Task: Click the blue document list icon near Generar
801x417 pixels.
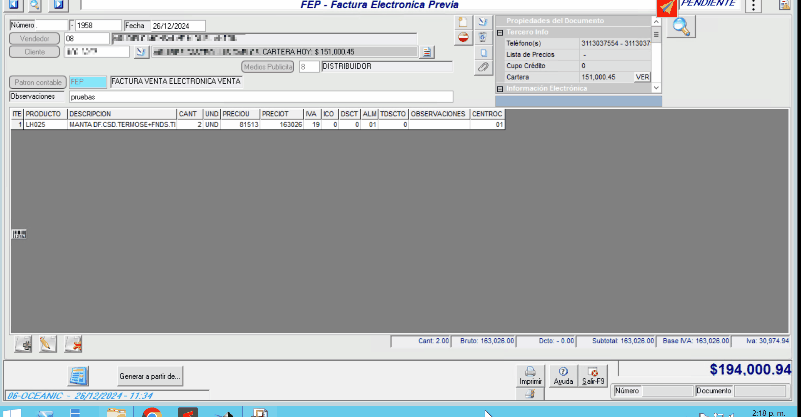Action: tap(78, 376)
